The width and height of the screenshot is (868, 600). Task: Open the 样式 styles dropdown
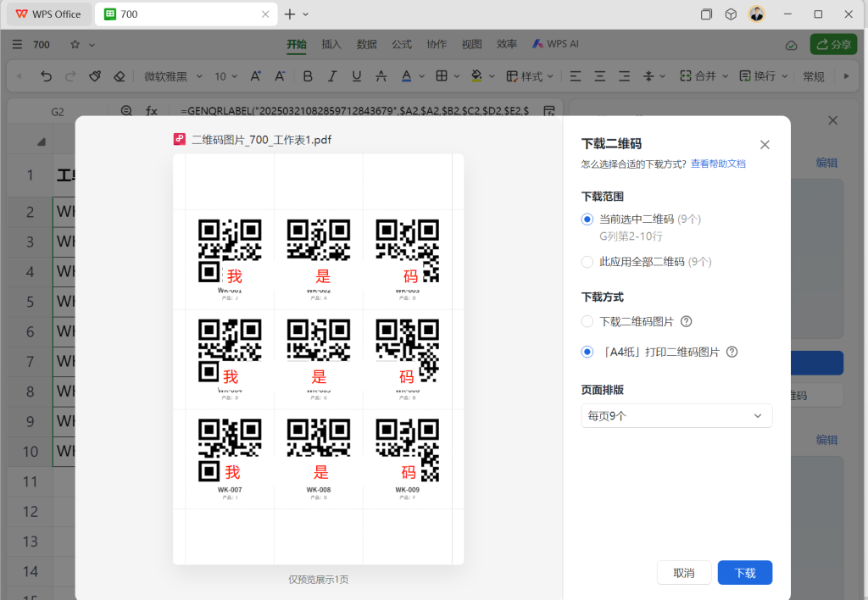pos(530,76)
